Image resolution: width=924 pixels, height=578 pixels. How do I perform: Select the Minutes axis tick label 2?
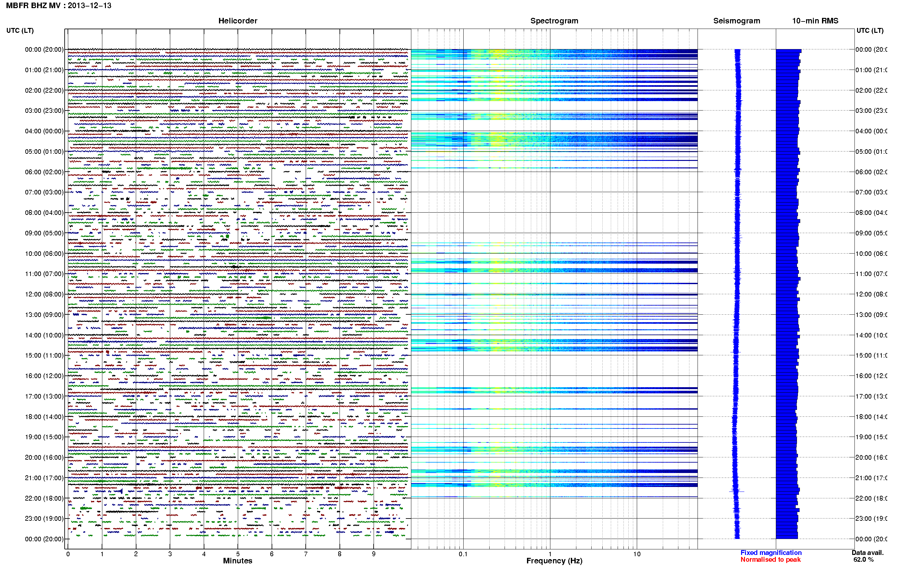click(x=136, y=554)
